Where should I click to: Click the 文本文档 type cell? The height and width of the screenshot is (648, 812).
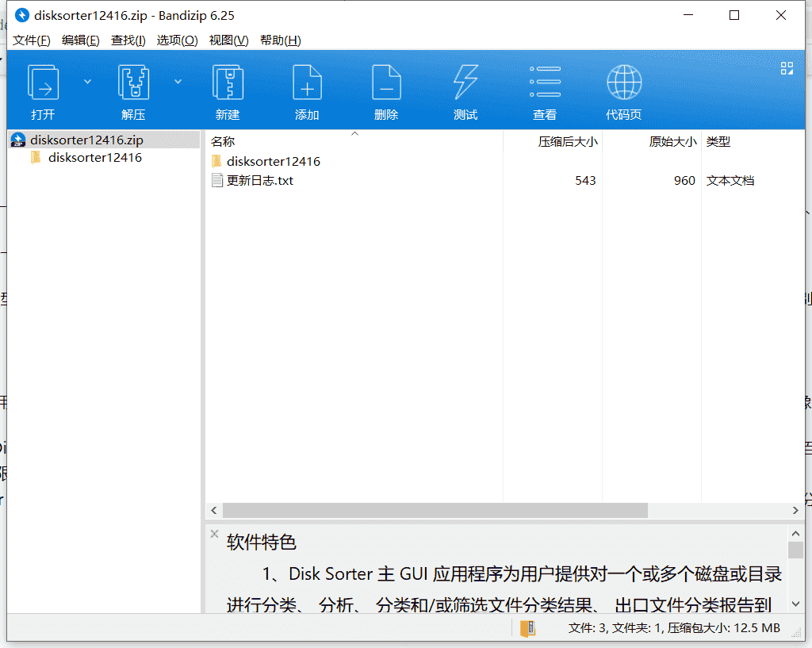(730, 180)
